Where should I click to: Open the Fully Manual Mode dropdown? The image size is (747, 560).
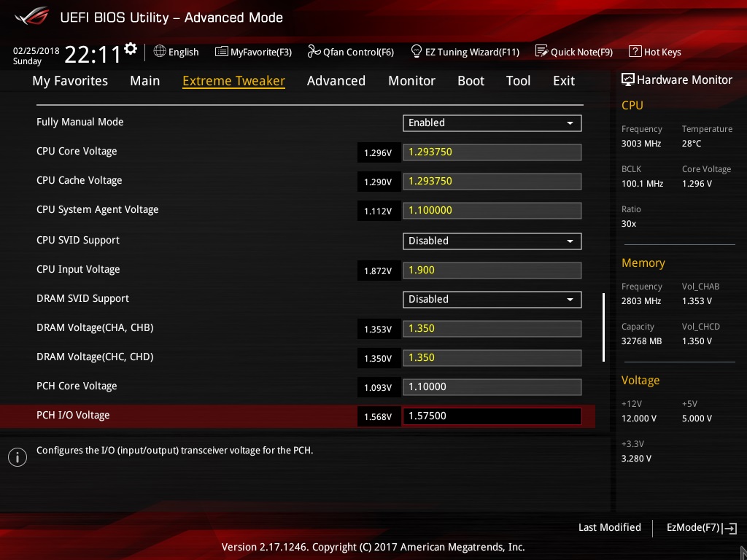coord(492,122)
